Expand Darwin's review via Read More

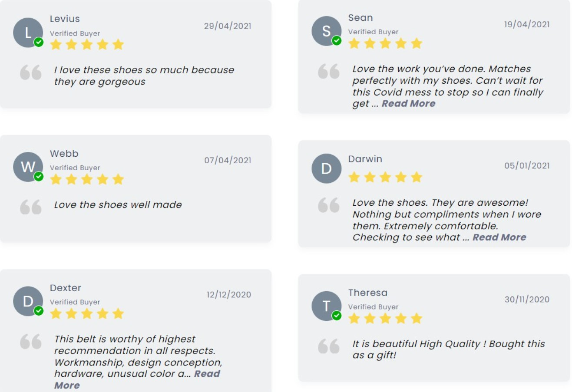tap(499, 237)
